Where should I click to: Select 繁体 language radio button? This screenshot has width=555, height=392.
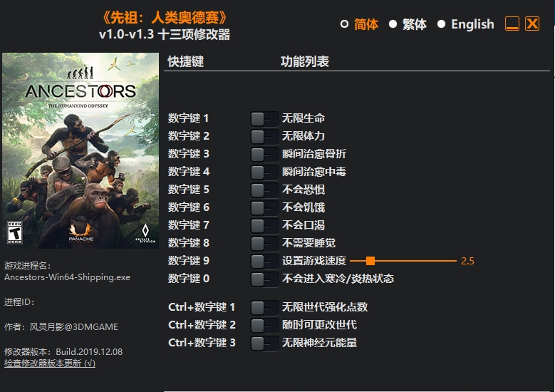[393, 24]
